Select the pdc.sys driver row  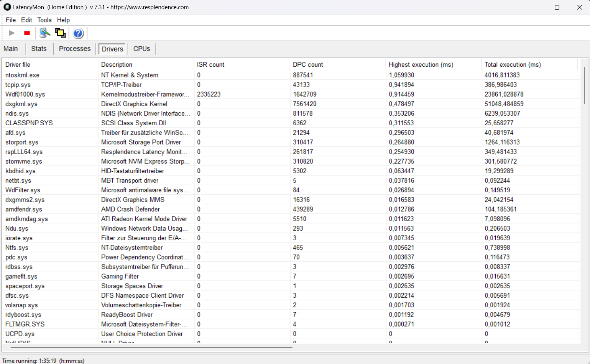pyautogui.click(x=291, y=257)
